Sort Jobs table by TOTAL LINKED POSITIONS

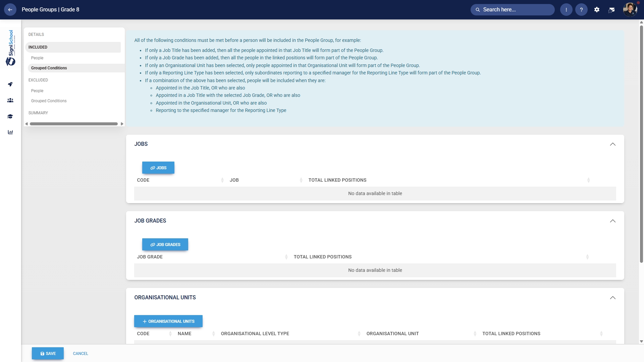[449, 180]
